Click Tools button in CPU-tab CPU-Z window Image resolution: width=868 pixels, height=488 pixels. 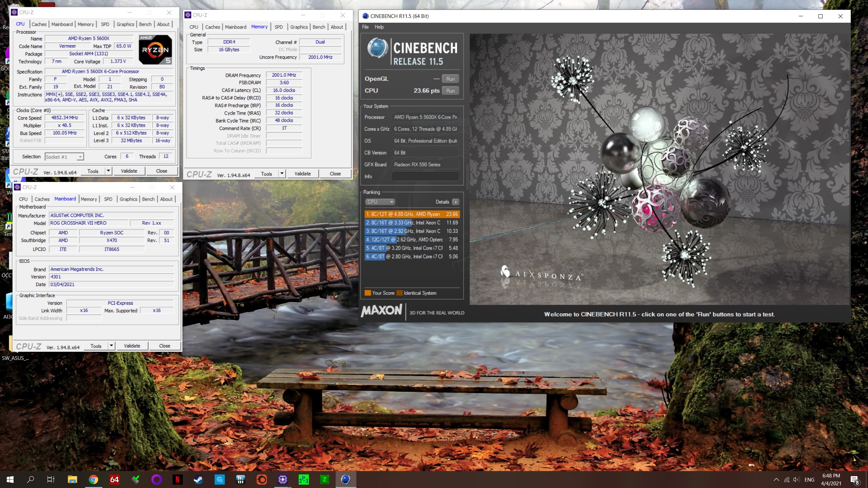point(93,171)
